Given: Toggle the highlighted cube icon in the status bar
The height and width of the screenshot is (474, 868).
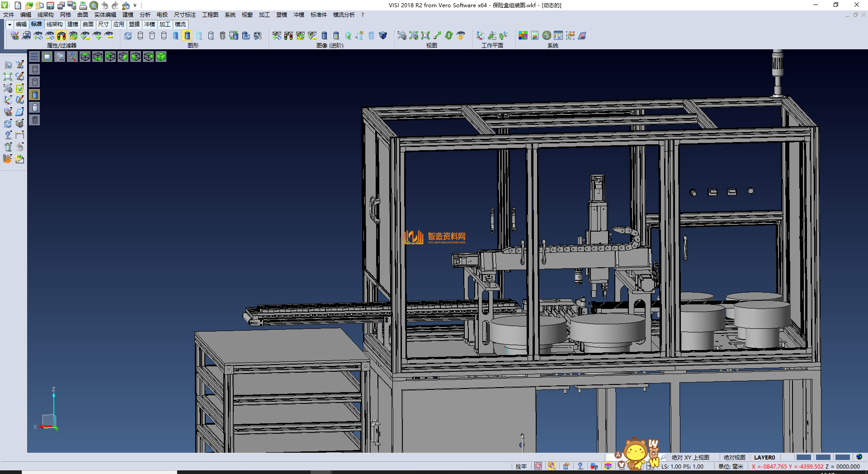Looking at the screenshot, I should point(608,466).
